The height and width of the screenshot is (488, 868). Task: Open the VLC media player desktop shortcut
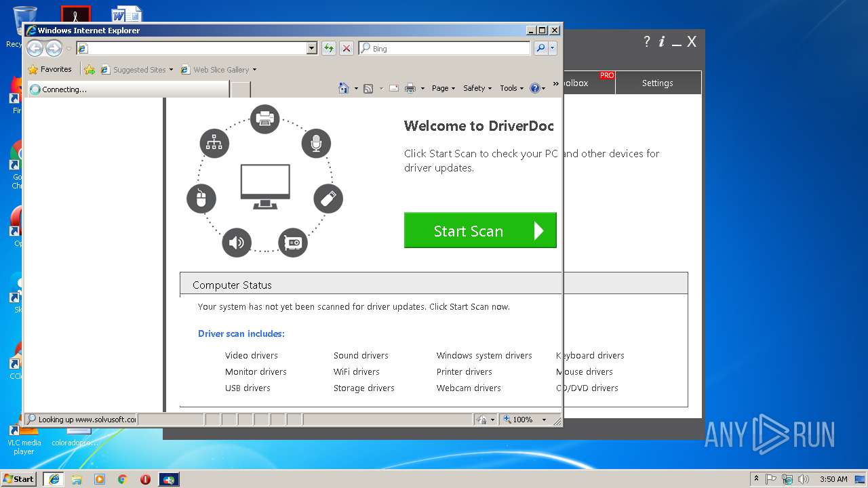click(24, 439)
